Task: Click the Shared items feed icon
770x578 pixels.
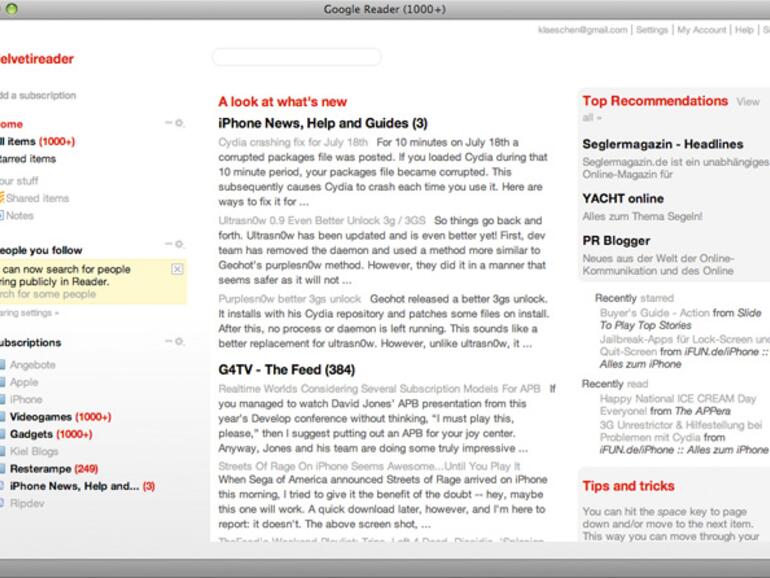Action: pyautogui.click(x=2, y=197)
